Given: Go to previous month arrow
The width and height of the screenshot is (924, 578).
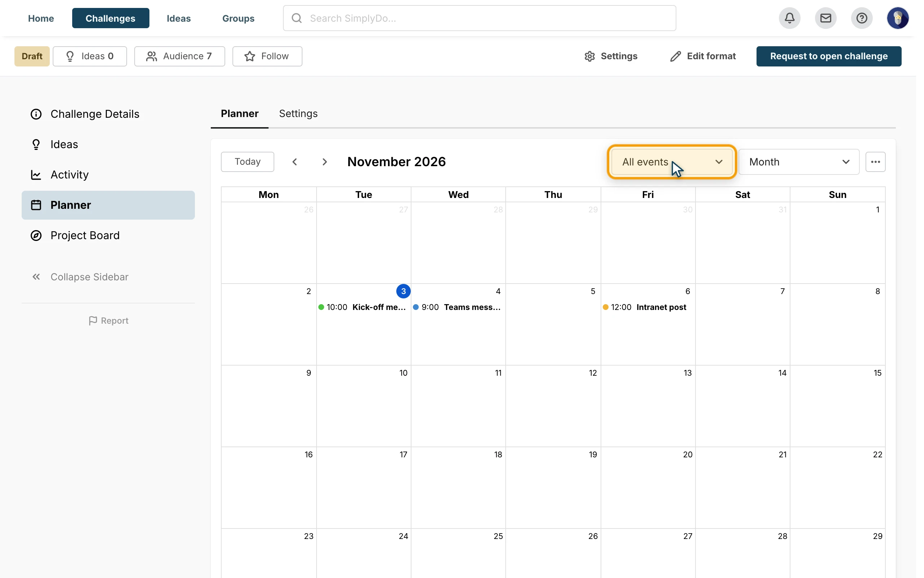Looking at the screenshot, I should point(295,162).
